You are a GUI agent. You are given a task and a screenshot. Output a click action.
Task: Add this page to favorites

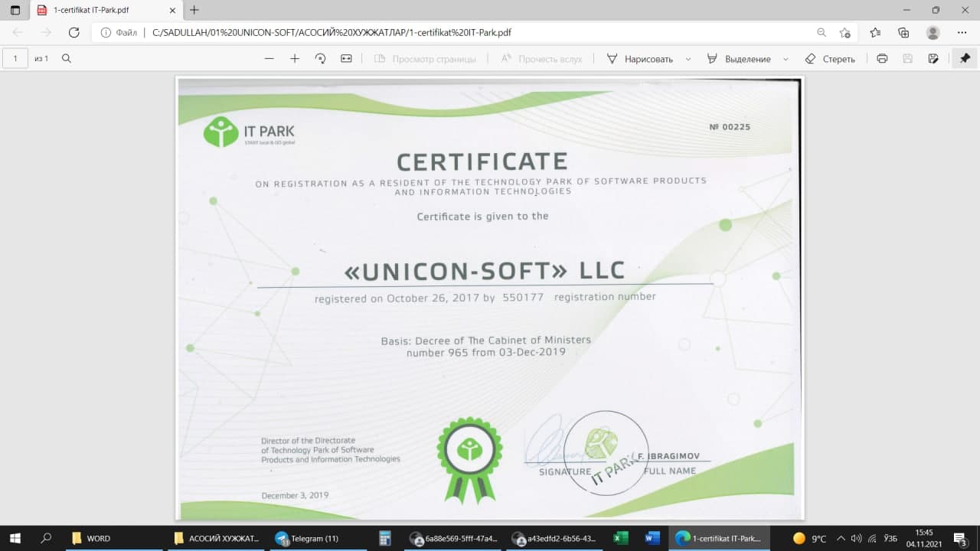(845, 33)
